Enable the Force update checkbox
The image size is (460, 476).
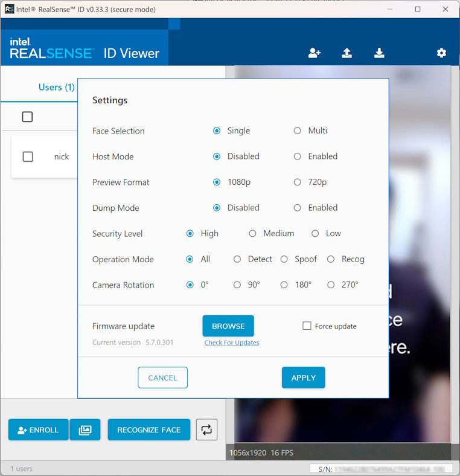pos(307,326)
